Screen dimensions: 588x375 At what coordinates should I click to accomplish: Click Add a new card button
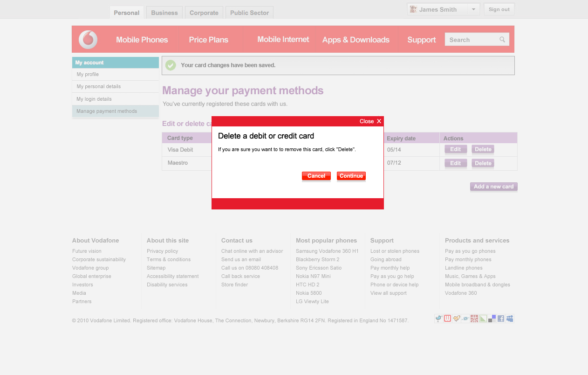[493, 187]
